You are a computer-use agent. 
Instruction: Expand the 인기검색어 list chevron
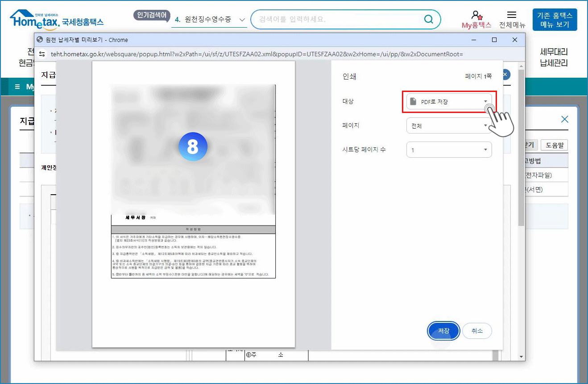[242, 20]
